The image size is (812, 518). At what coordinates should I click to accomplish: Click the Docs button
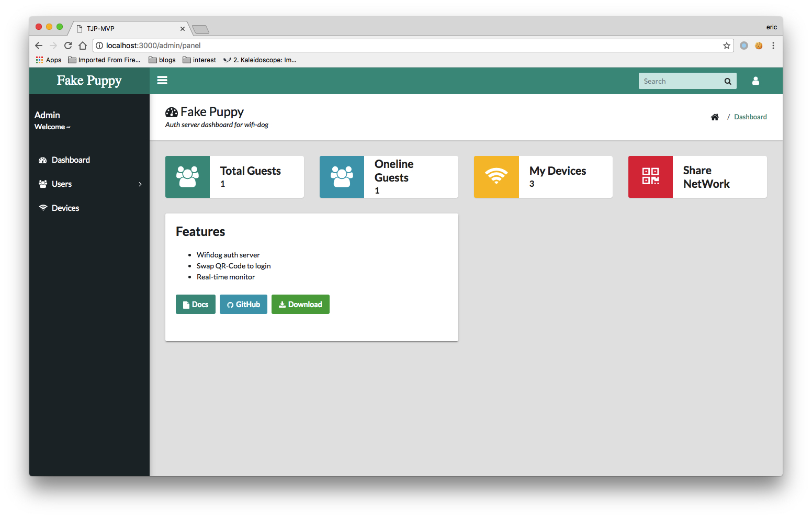click(196, 305)
